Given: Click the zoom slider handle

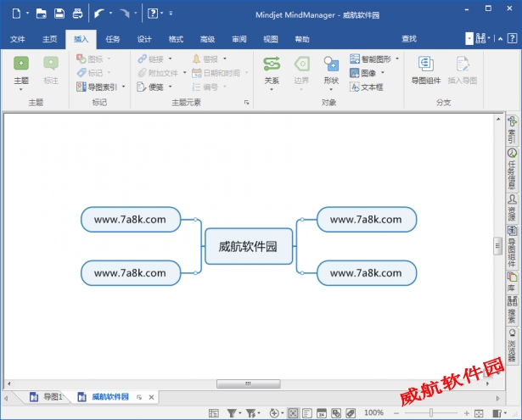Looking at the screenshot, I should (431, 413).
